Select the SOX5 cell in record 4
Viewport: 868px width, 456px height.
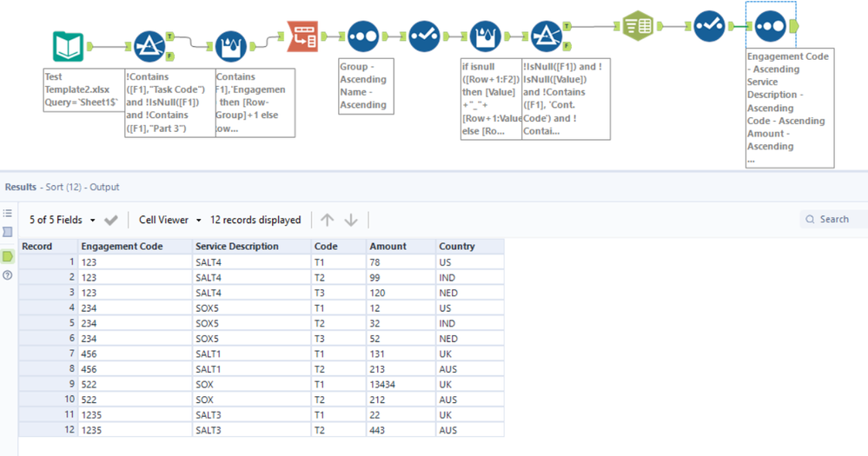tap(251, 307)
